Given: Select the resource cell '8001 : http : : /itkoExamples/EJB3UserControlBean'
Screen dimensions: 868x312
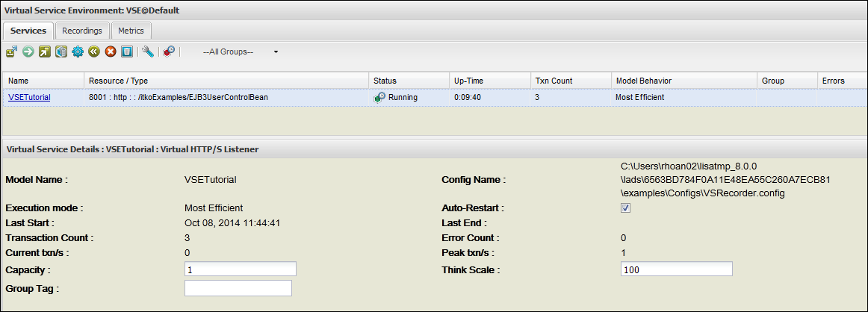Looking at the screenshot, I should 179,97.
